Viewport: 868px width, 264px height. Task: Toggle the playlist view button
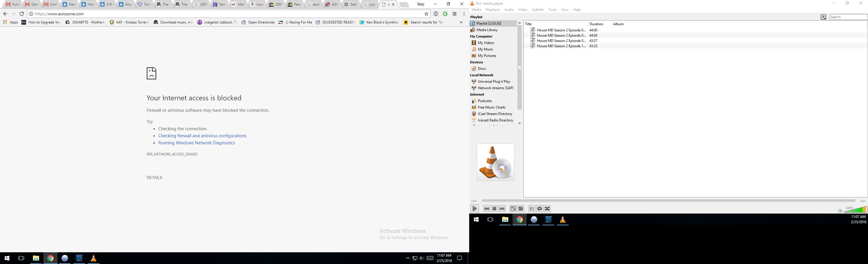coord(532,209)
